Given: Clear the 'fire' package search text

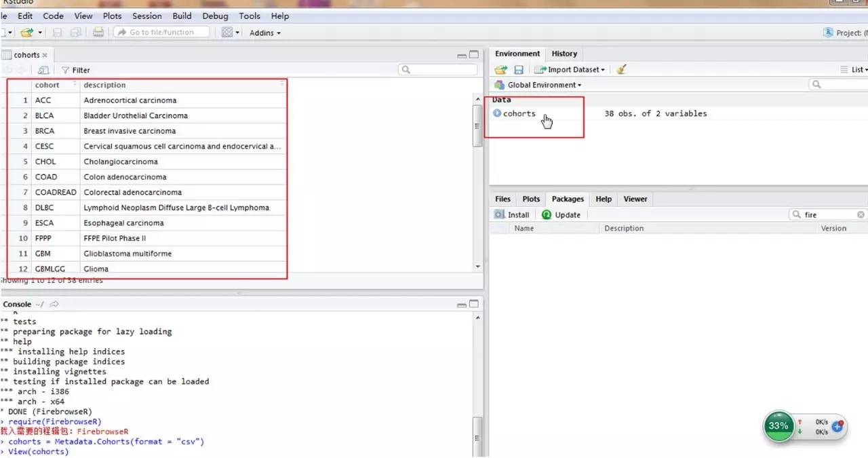Looking at the screenshot, I should [861, 214].
